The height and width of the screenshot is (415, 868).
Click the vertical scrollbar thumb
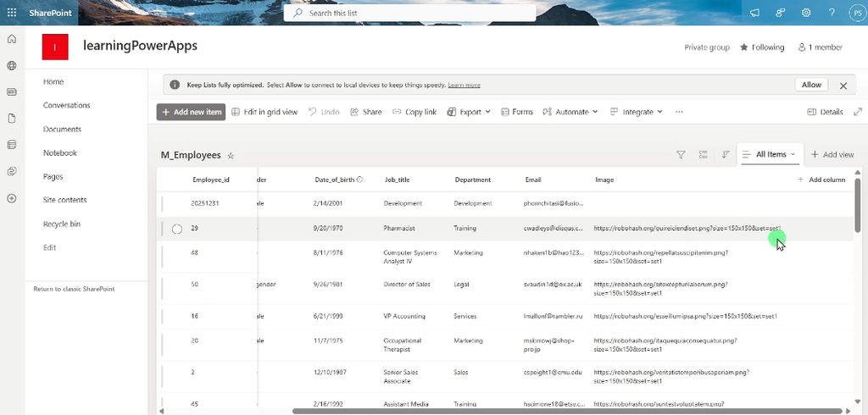(x=858, y=205)
